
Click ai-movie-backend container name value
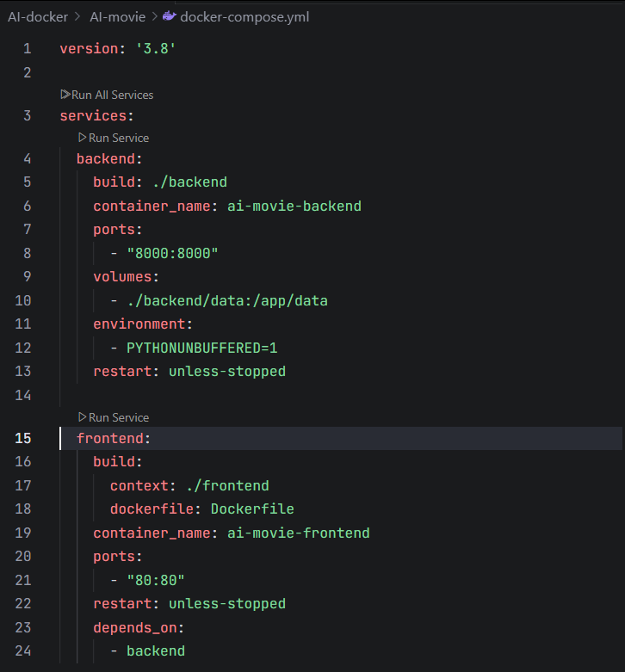point(294,207)
